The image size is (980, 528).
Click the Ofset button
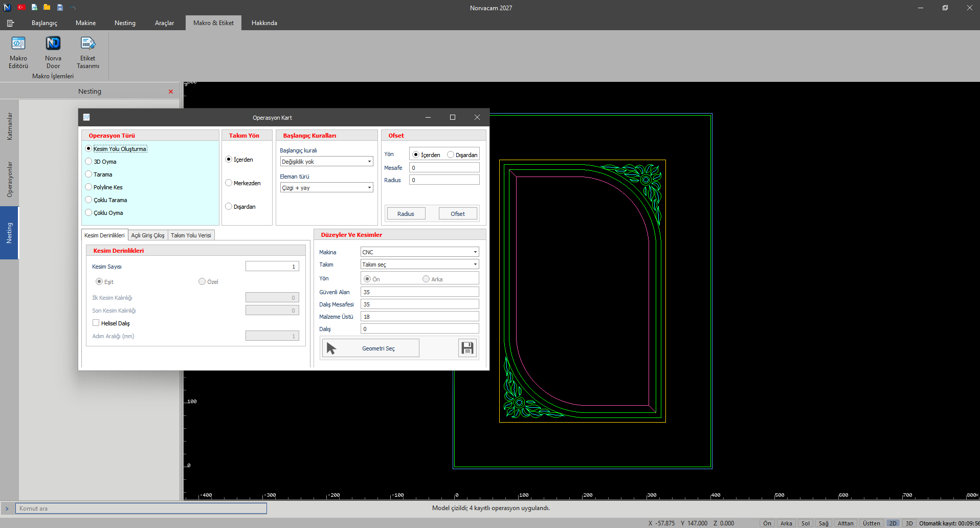(x=458, y=213)
